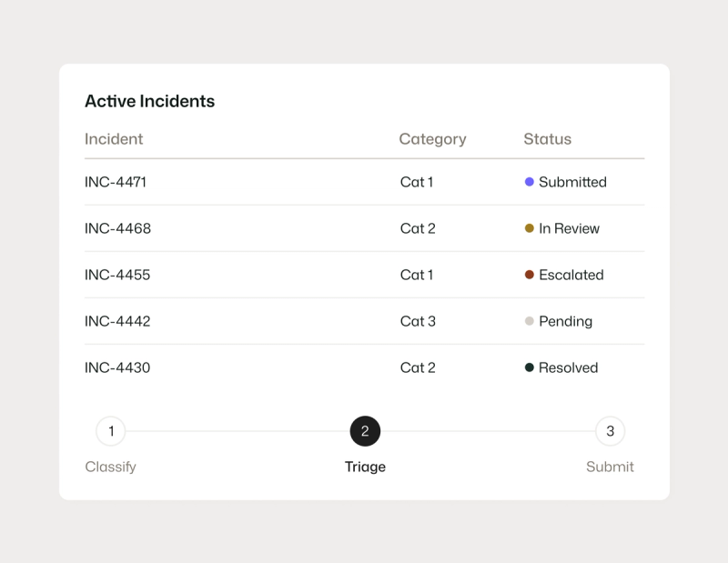
Task: Click the Resolved status label
Action: tap(568, 367)
